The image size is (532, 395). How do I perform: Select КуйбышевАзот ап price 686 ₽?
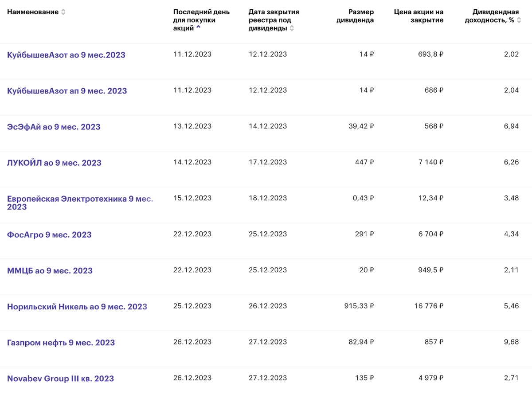click(x=434, y=90)
